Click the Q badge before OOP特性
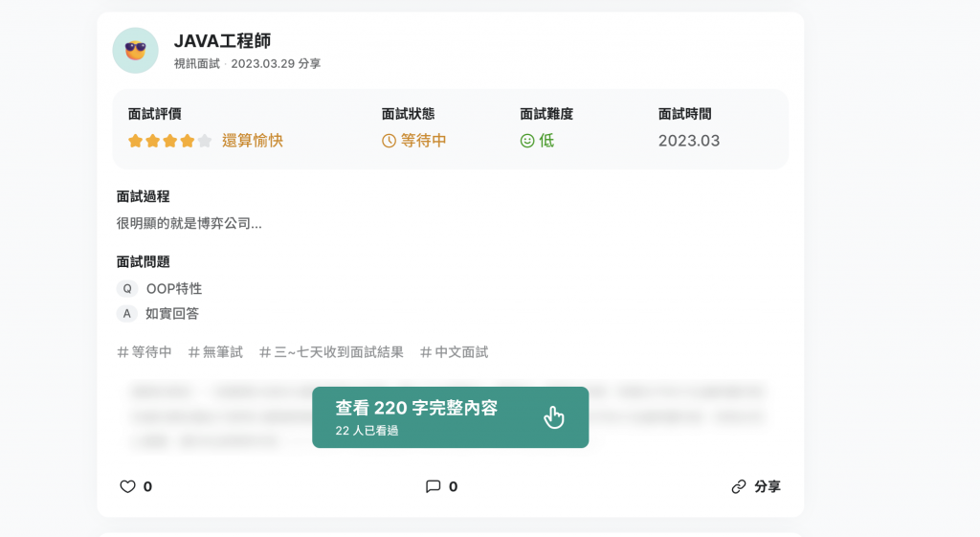This screenshot has height=537, width=980. (x=127, y=288)
